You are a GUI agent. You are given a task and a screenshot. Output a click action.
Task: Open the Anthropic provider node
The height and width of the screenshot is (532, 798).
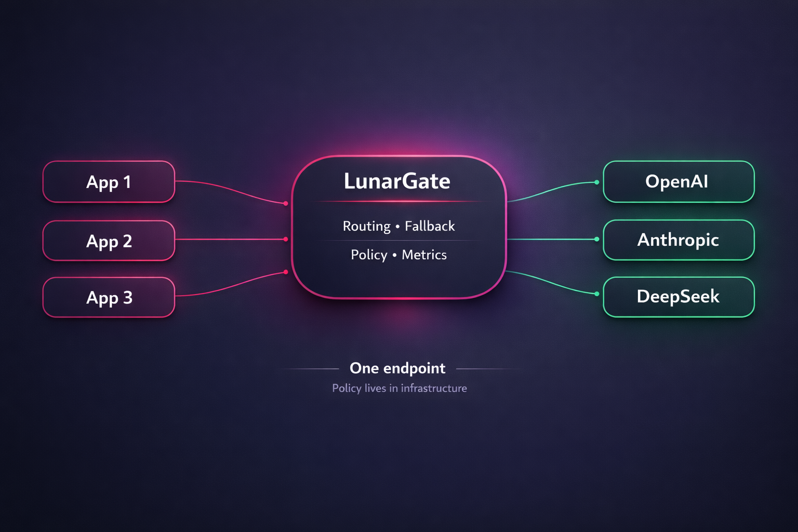[678, 240]
